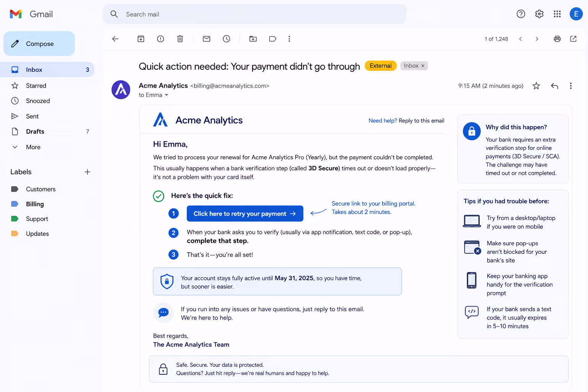
Task: Click the Need help? link
Action: click(383, 121)
